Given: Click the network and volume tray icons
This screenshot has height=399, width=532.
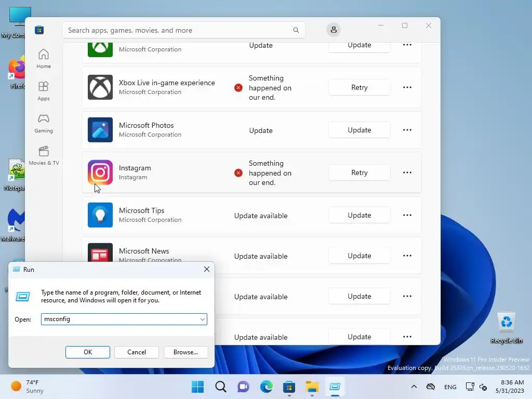Looking at the screenshot, I should pos(476,387).
